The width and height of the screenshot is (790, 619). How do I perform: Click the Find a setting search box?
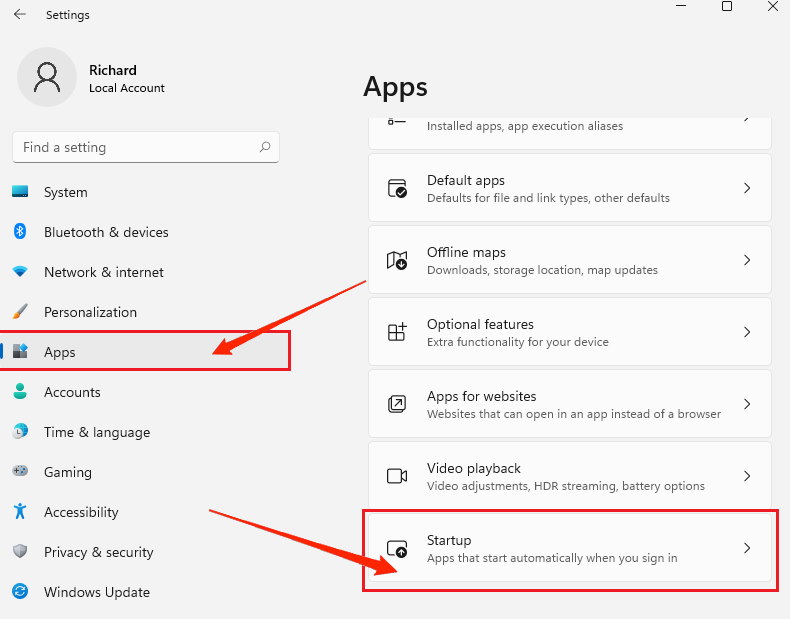coord(135,147)
